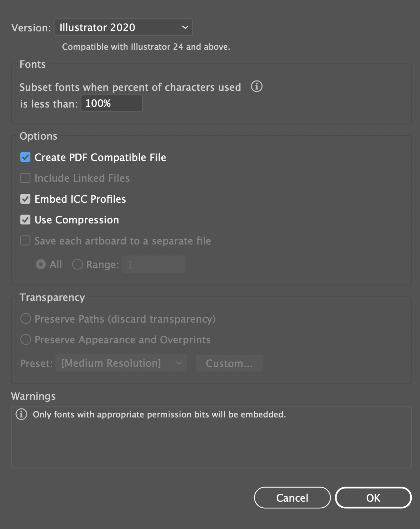Select Preserve Appearance and Overprints
Viewport: 420px width, 529px height.
[26, 340]
